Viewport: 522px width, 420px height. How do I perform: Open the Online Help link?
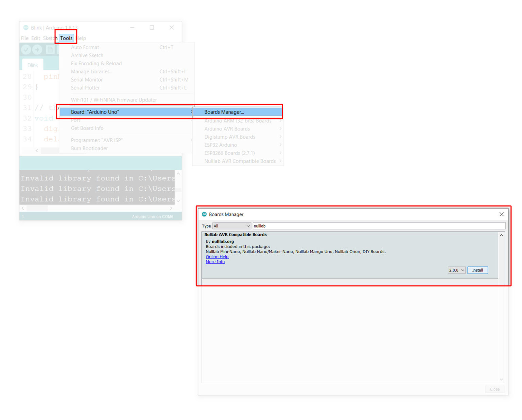pos(217,257)
